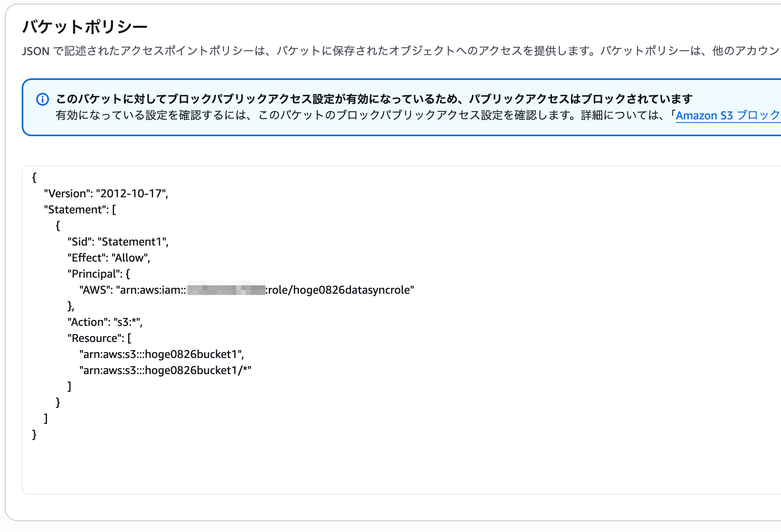The height and width of the screenshot is (532, 781).
Task: Click the "Principal": { line
Action: [99, 274]
